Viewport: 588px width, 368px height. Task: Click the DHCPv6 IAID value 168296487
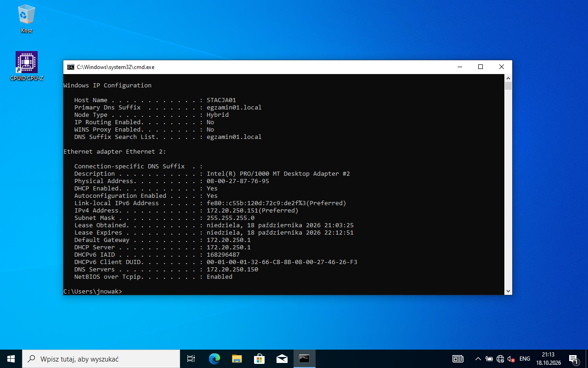click(x=223, y=255)
